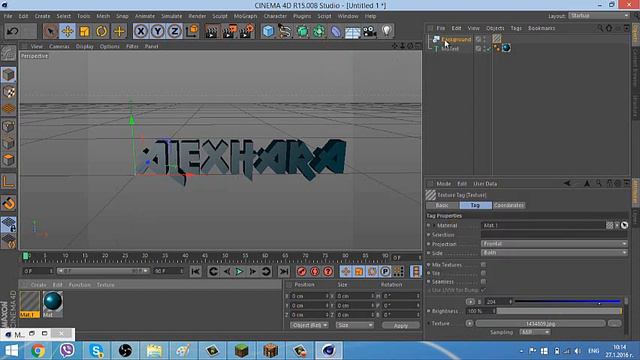Click the Background texture tag icon
This screenshot has height=360, width=640.
pyautogui.click(x=497, y=39)
